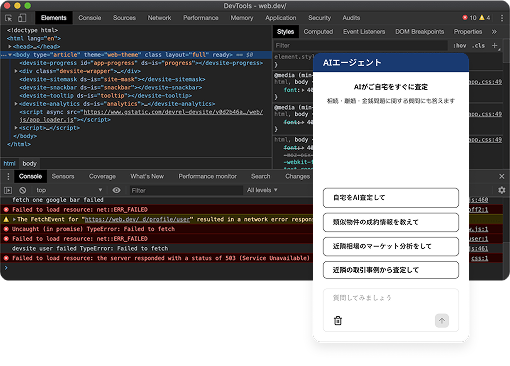This screenshot has height=366, width=510.
Task: Click the 自宅をAI査定して suggestion button
Action: pyautogui.click(x=391, y=198)
